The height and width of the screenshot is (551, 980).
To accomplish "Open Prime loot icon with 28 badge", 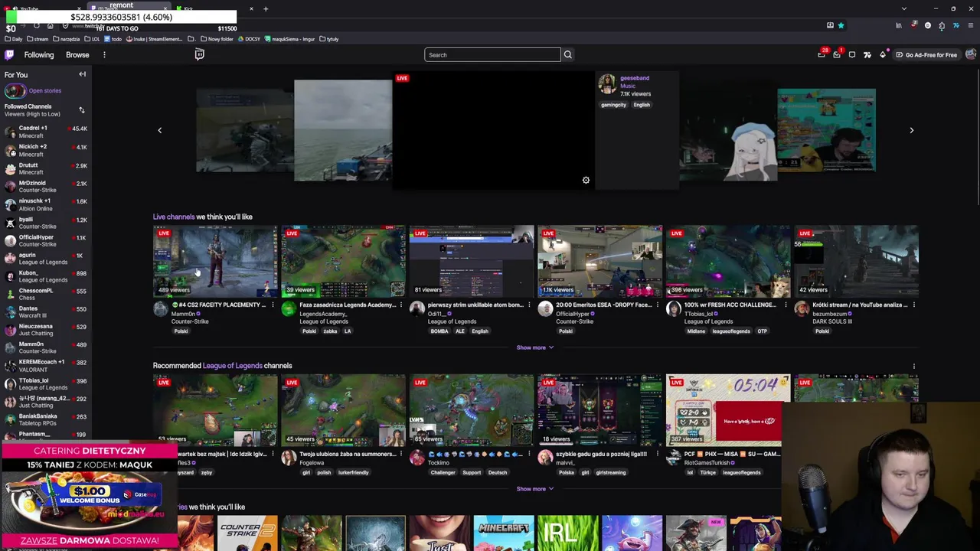I will (x=822, y=54).
